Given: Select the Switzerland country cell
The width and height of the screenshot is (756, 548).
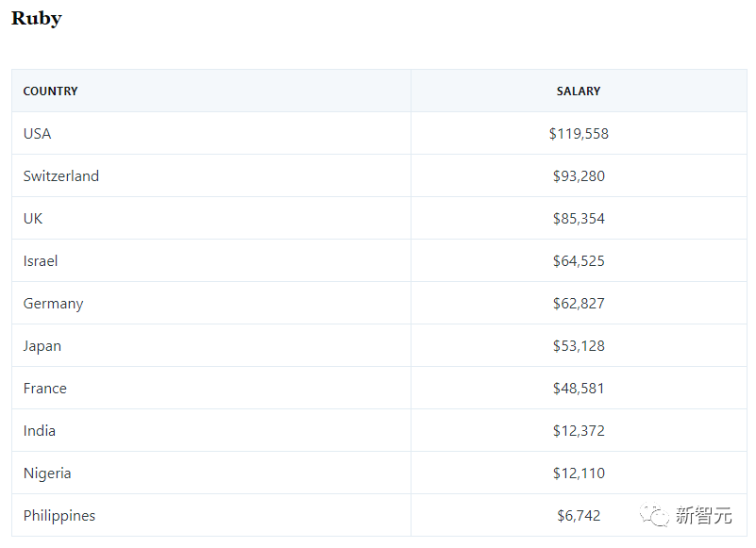Looking at the screenshot, I should click(x=61, y=176).
